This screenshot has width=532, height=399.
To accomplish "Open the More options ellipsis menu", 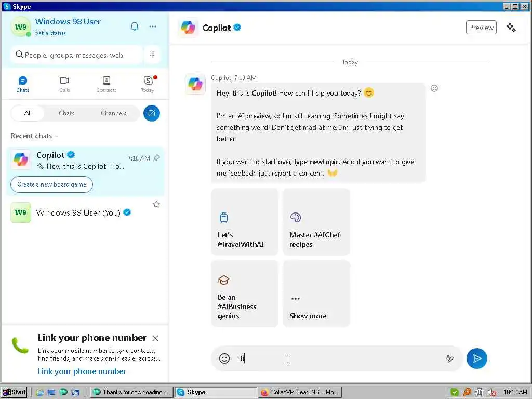I will [x=153, y=26].
